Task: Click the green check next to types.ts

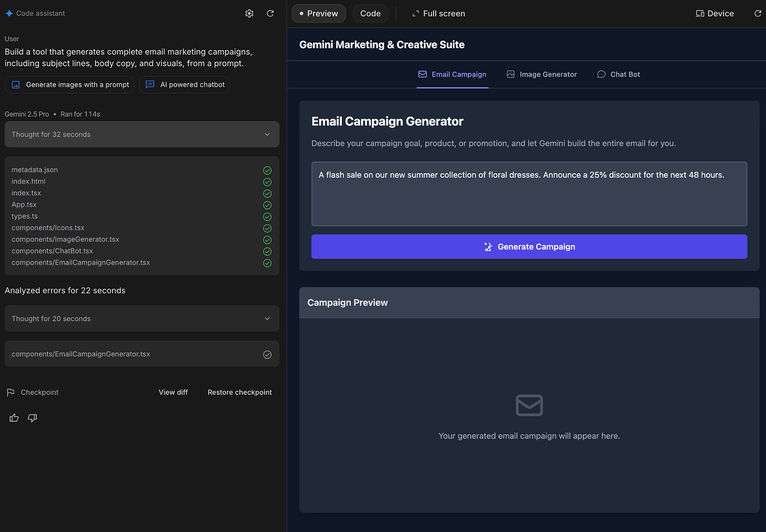Action: tap(267, 217)
